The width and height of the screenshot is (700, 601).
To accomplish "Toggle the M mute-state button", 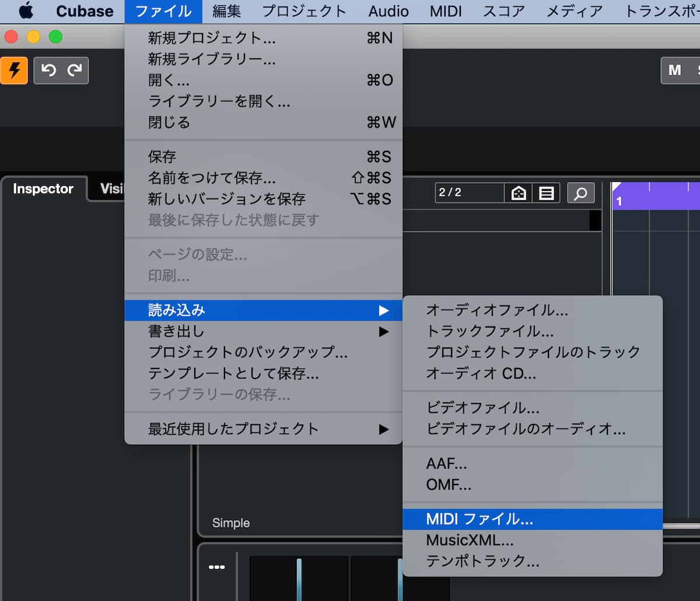I will (675, 71).
